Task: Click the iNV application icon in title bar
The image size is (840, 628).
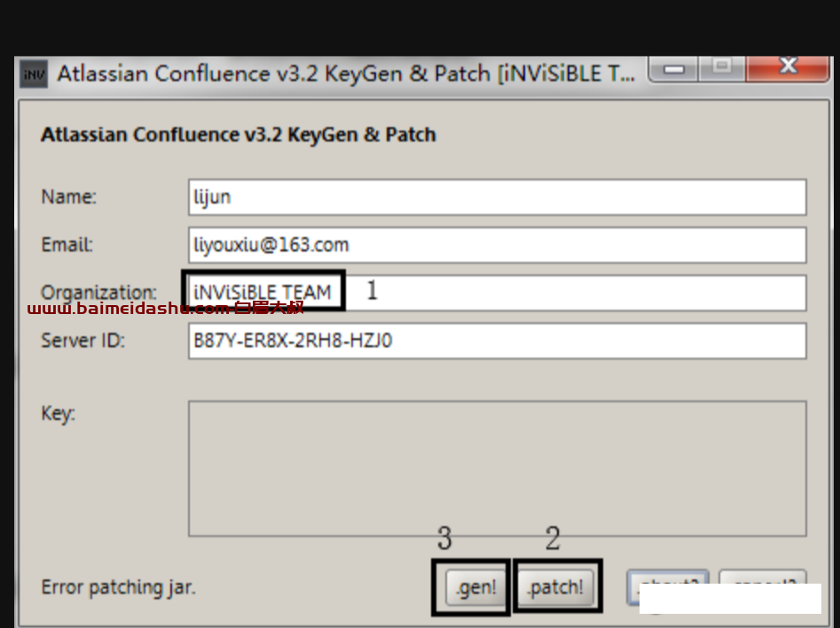Action: point(34,74)
